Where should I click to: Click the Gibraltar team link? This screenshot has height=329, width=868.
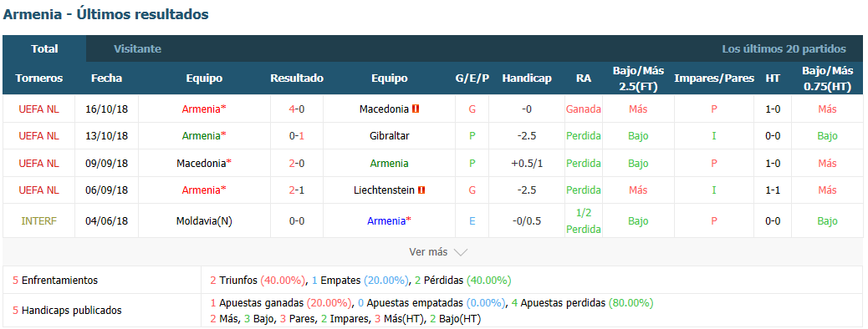(390, 136)
